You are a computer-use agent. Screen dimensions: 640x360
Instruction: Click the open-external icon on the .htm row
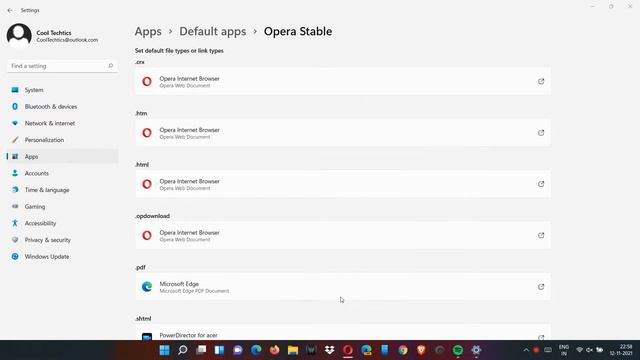[x=541, y=133]
